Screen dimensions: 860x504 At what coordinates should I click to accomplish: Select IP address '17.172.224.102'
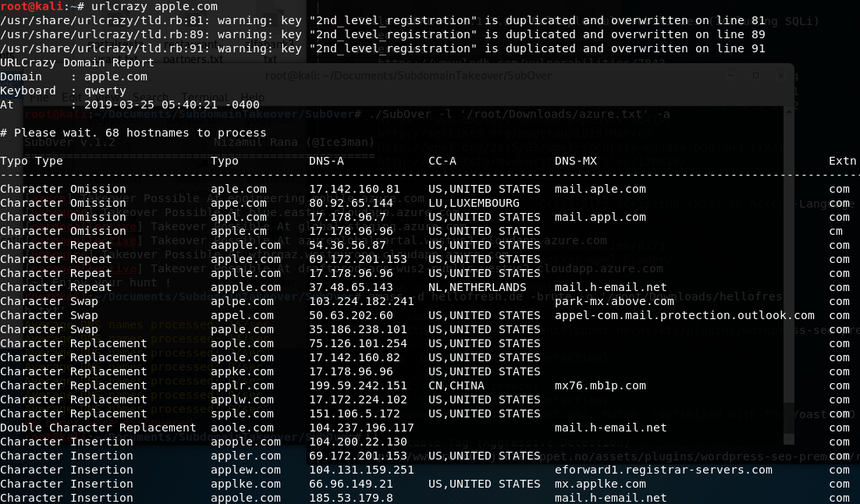358,399
